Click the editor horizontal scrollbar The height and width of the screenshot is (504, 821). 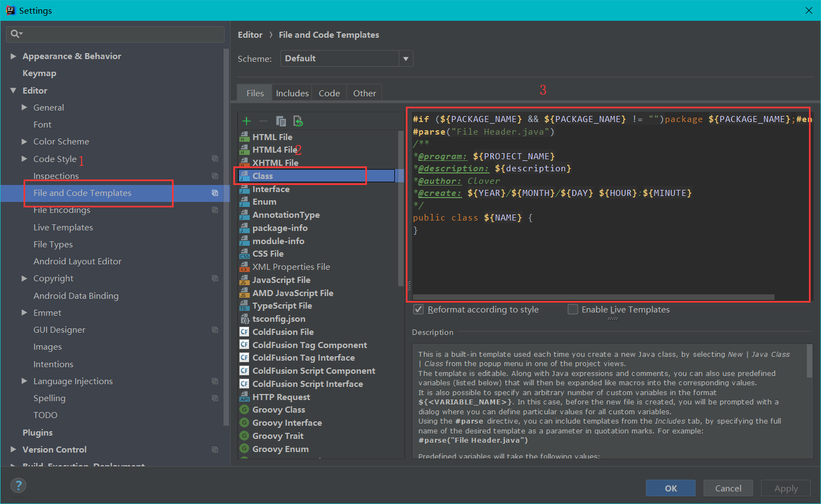coord(593,297)
